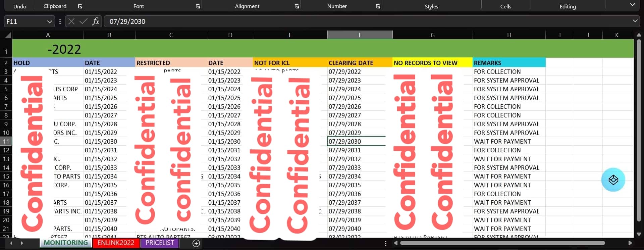The width and height of the screenshot is (644, 250).
Task: Grab the horizontal scrollbar thumb
Action: pos(502,243)
